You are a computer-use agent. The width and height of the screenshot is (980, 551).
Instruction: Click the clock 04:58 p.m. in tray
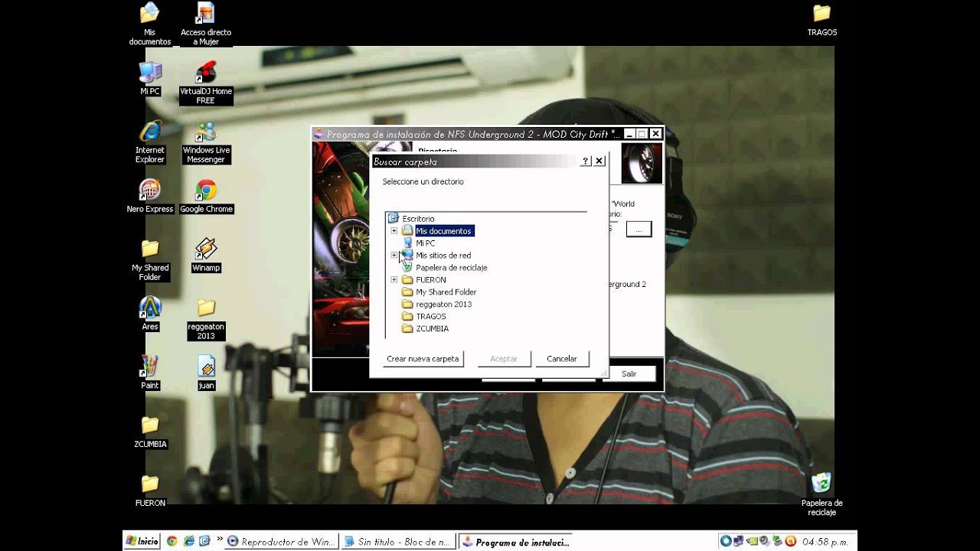(x=825, y=542)
